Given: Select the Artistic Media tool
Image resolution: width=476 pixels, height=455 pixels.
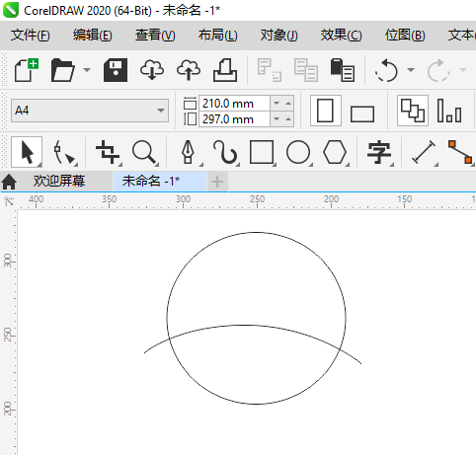Looking at the screenshot, I should coord(225,152).
